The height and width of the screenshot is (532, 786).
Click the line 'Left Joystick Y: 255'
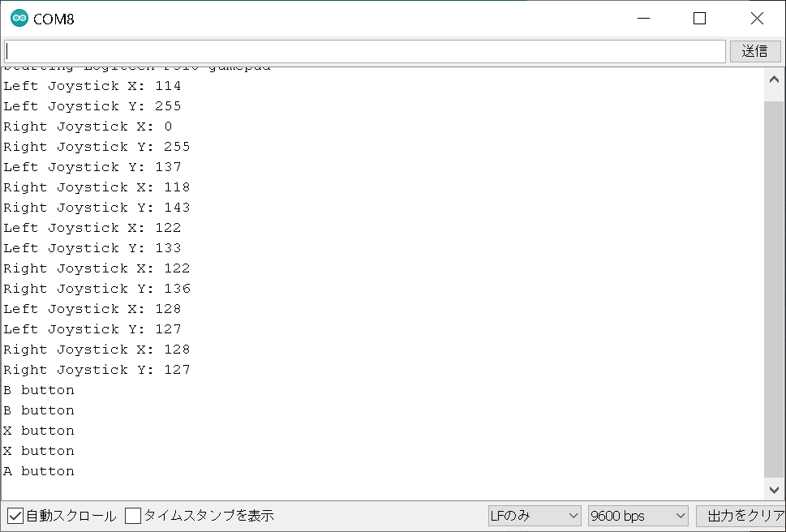pyautogui.click(x=92, y=106)
